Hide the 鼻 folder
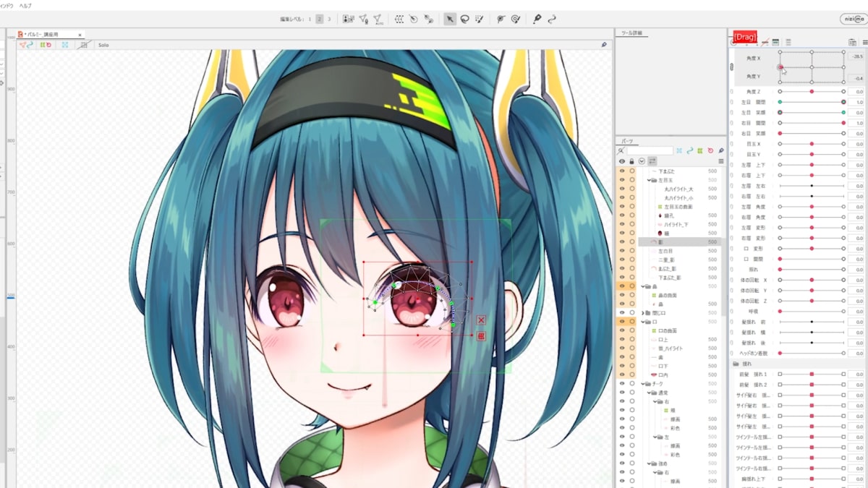Image resolution: width=868 pixels, height=488 pixels. tap(621, 286)
